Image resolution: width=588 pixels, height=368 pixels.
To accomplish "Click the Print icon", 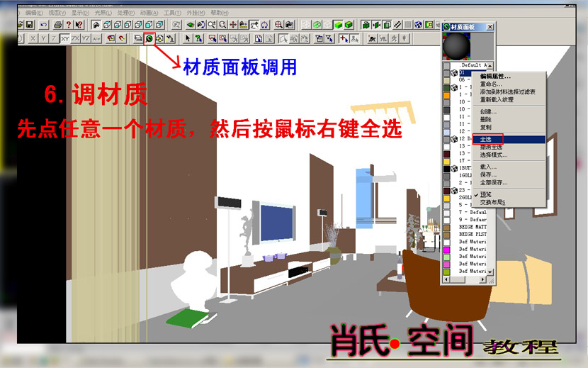I will tap(58, 25).
